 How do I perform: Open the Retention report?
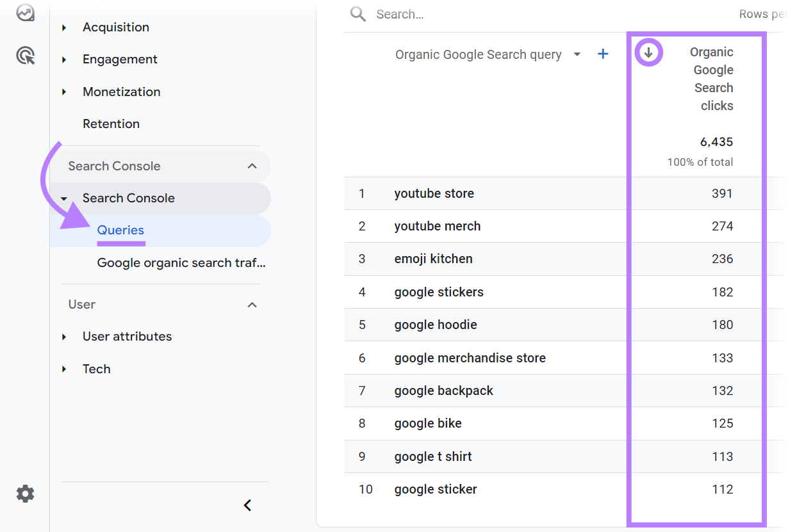tap(111, 124)
